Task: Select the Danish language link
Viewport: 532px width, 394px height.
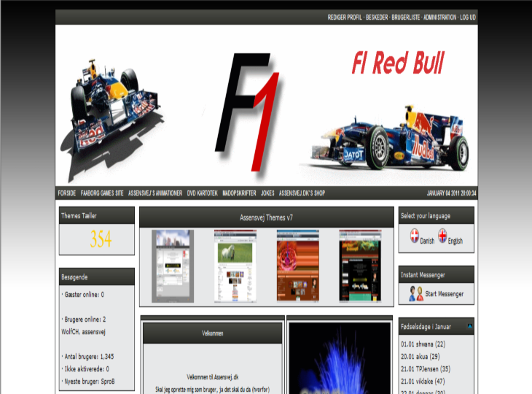Action: click(x=427, y=241)
